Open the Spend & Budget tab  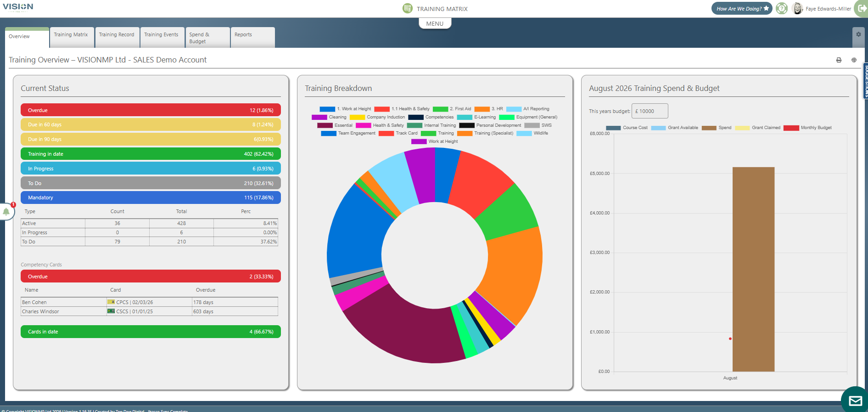click(207, 37)
